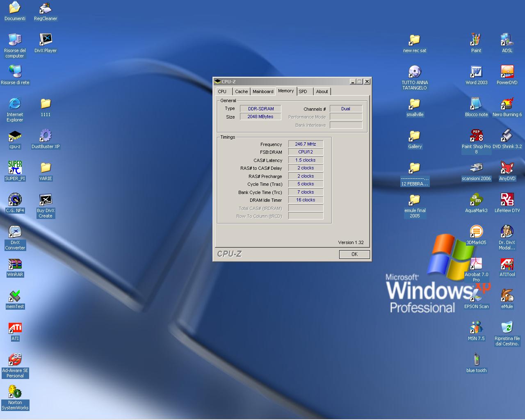Image resolution: width=525 pixels, height=420 pixels.
Task: Open the VARIE folder
Action: 46,171
